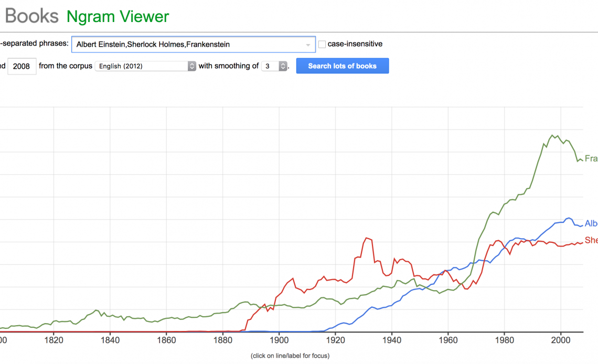Screen dimensions: 598x364
Task: Click the blue line's peak near 2000
Action: tap(568, 218)
